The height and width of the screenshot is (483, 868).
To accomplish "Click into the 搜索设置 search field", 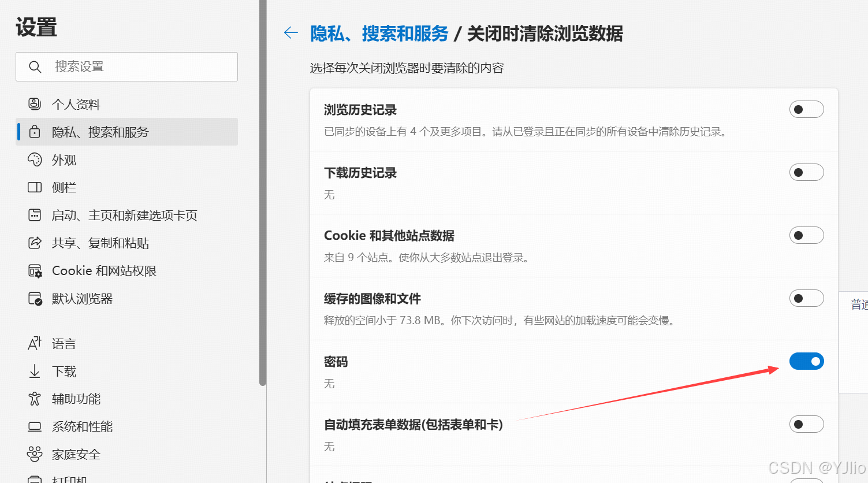I will tap(126, 66).
